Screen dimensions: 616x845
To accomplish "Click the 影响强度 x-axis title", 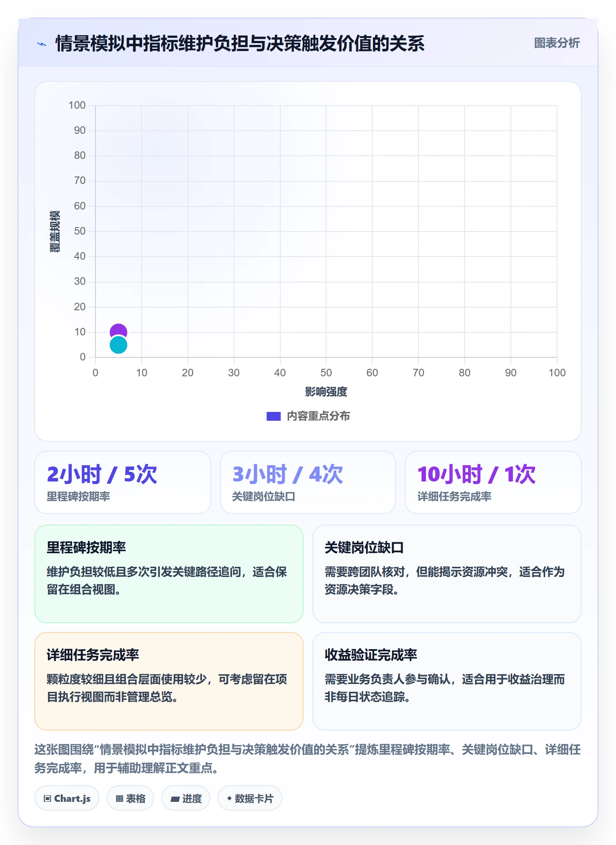I will point(326,392).
